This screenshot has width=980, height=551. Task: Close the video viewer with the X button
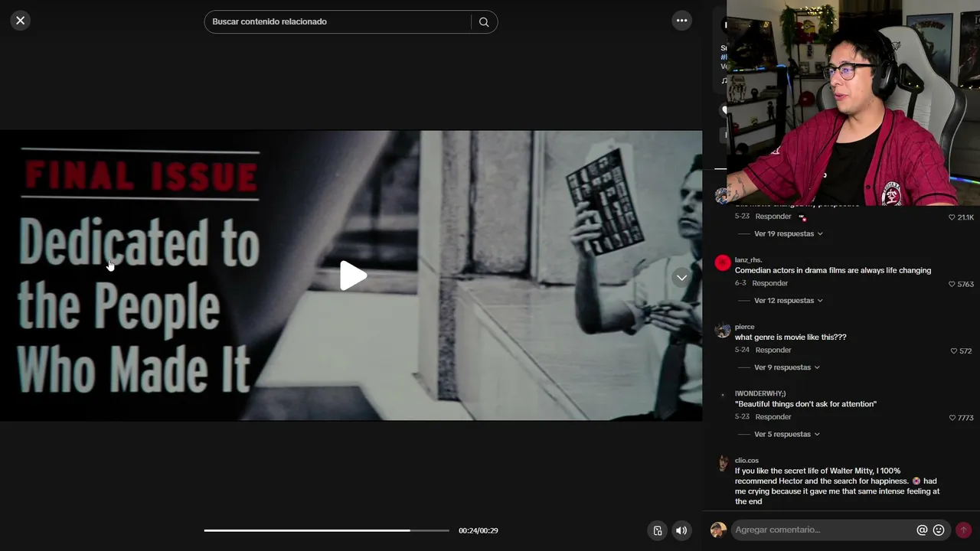(21, 21)
